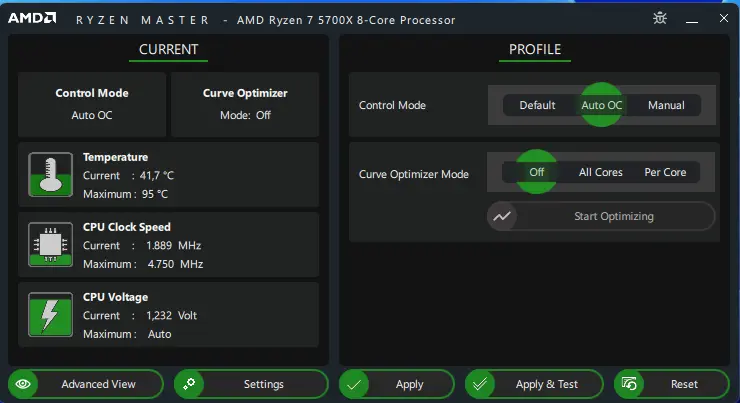Viewport: 740px width, 403px height.
Task: Set Curve Optimizer Mode to Per Core
Action: pos(665,172)
